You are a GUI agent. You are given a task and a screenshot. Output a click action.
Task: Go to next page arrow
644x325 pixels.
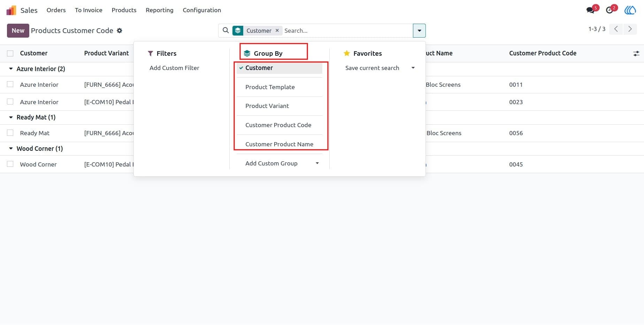point(630,29)
